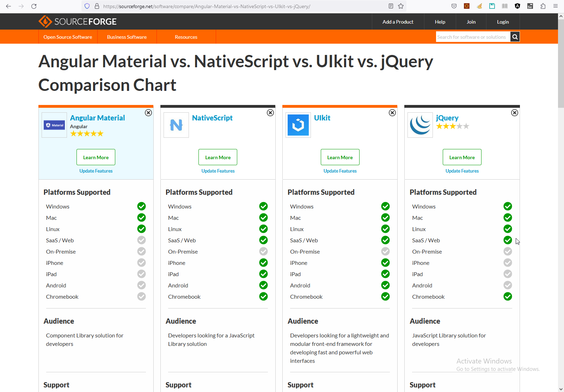Click Update Features under jQuery
Image resolution: width=564 pixels, height=392 pixels.
pyautogui.click(x=462, y=171)
